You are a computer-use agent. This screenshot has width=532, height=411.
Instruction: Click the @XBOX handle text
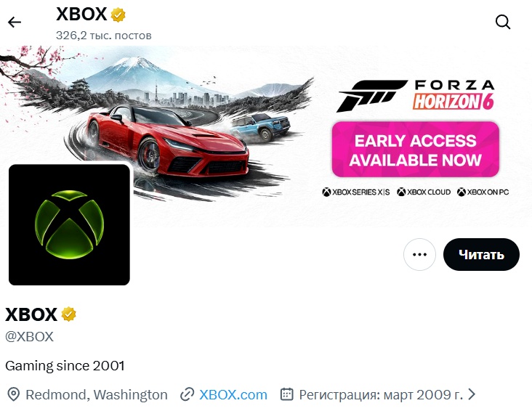[x=30, y=337]
